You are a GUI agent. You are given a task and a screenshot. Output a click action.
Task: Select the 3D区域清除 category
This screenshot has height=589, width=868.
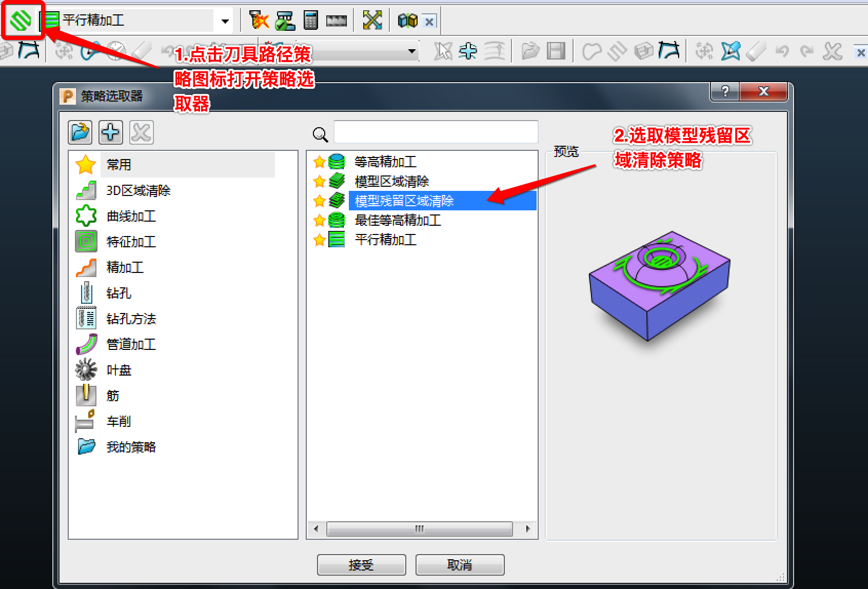[139, 190]
